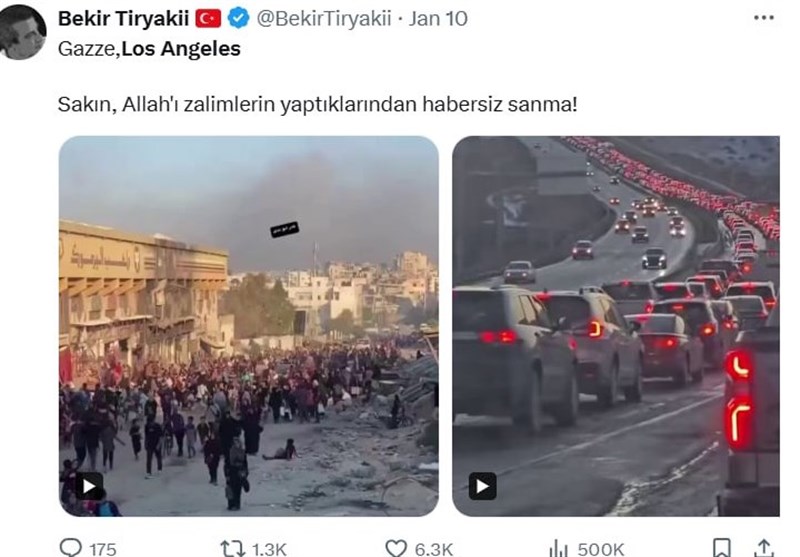The height and width of the screenshot is (557, 800).
Task: Open the highway traffic video thumbnail
Action: [616, 326]
